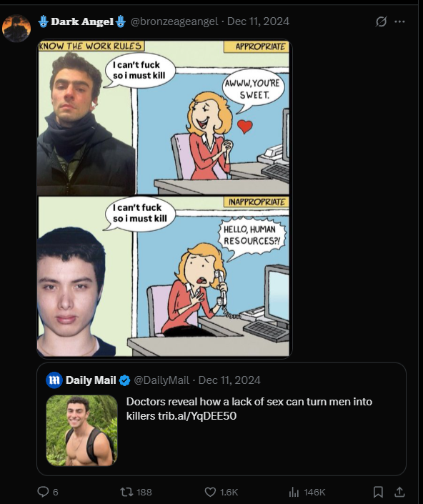This screenshot has width=423, height=504.
Task: Click the Daily Mail logo avatar
Action: (54, 380)
